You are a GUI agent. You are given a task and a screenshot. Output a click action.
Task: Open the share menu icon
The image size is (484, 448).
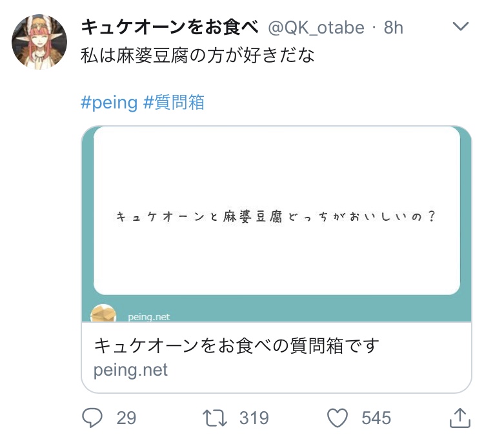coord(459,418)
